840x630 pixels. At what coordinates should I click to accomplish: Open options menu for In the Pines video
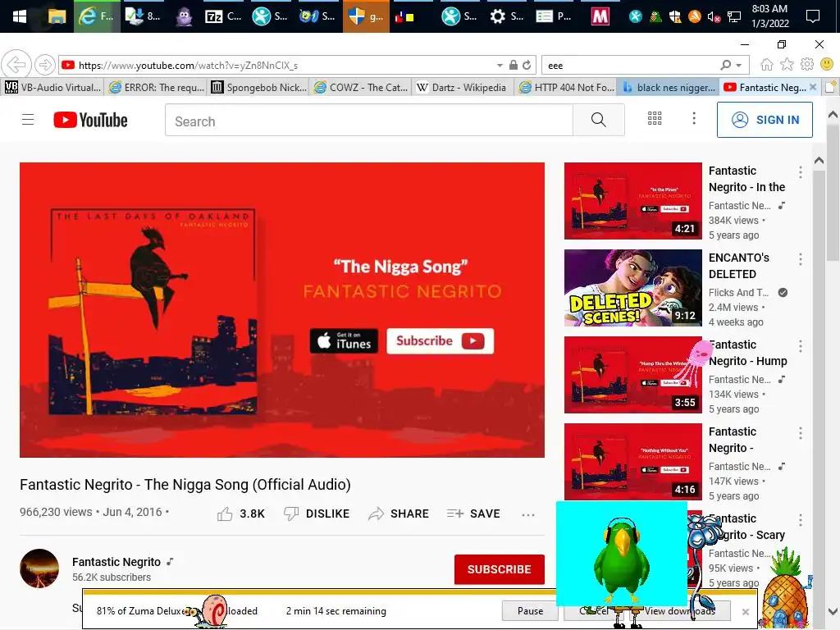coord(801,172)
